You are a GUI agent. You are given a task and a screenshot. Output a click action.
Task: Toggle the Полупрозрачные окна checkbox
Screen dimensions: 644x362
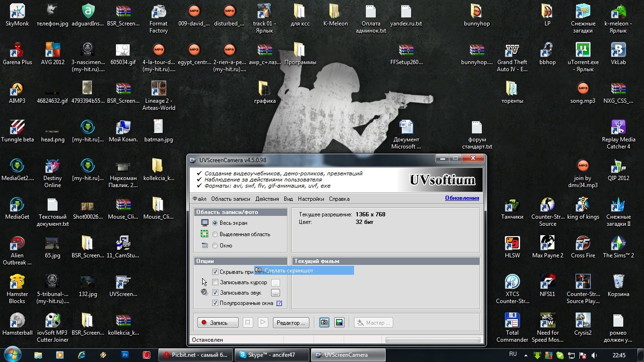(x=215, y=303)
